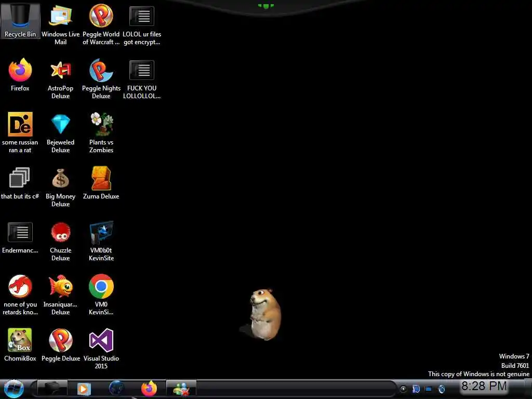
Task: Click the green indicator at screen top
Action: pyautogui.click(x=265, y=6)
